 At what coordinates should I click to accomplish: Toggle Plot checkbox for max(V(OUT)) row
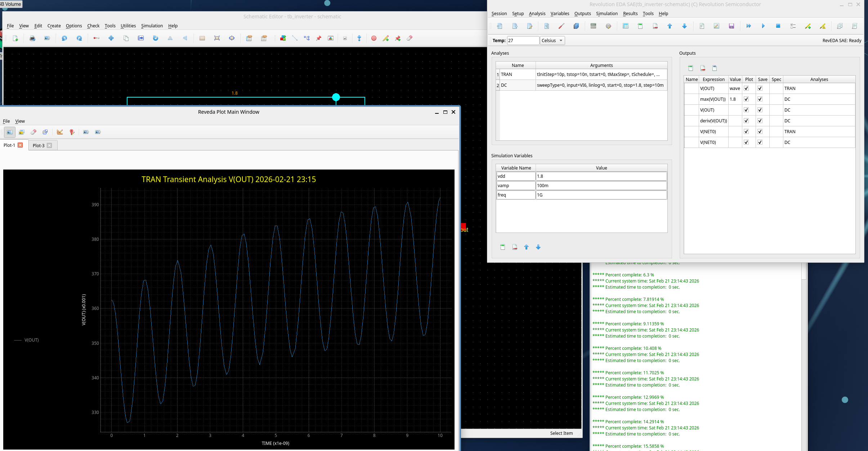746,99
